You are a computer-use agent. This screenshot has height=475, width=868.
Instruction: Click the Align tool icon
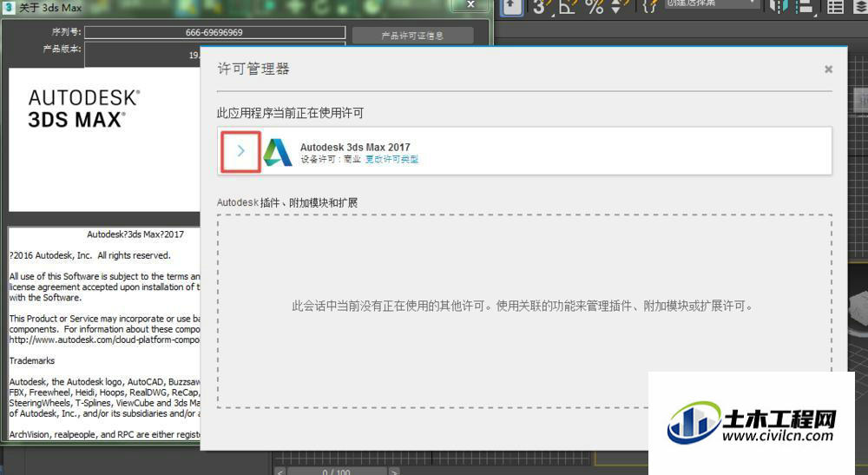pos(805,7)
